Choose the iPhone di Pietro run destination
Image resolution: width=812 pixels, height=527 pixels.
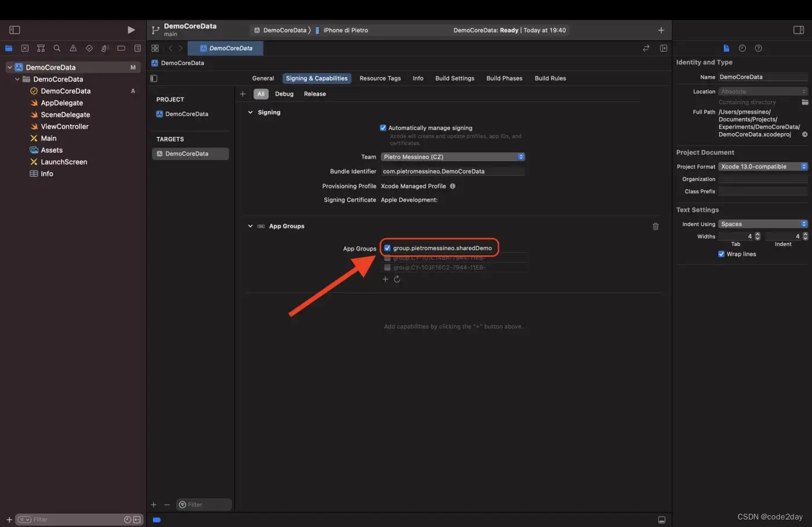coord(342,30)
